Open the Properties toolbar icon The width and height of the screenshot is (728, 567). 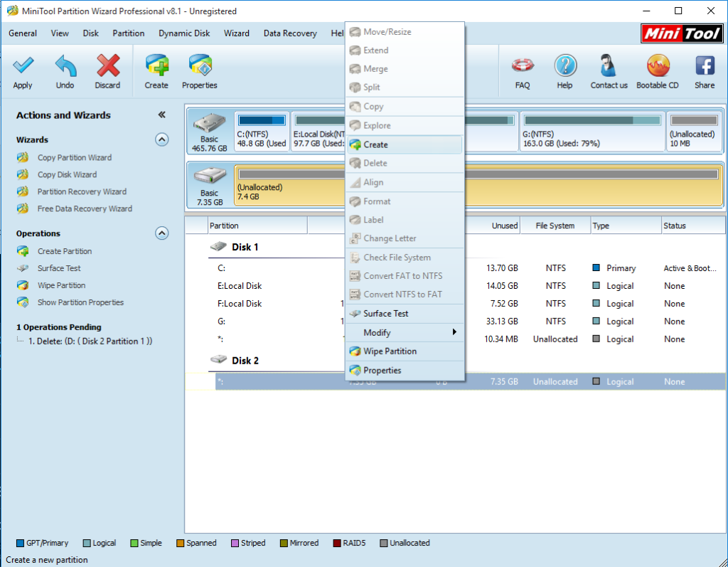click(x=200, y=65)
